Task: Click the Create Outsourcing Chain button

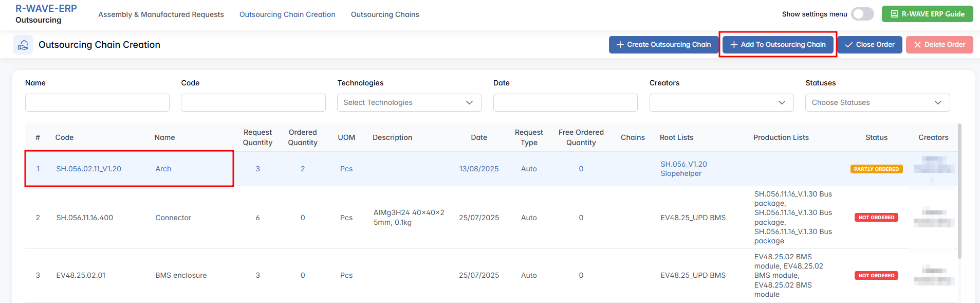Action: point(663,45)
